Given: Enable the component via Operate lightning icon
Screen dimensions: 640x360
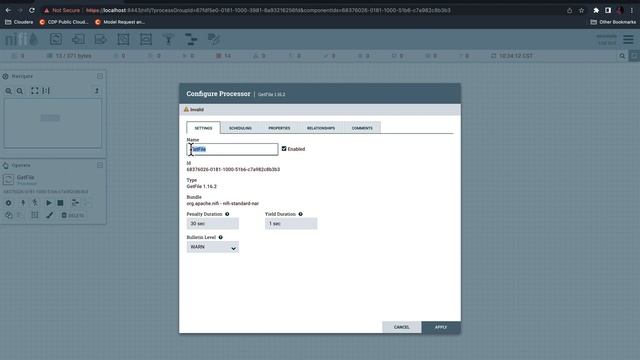Looking at the screenshot, I should click(x=23, y=202).
